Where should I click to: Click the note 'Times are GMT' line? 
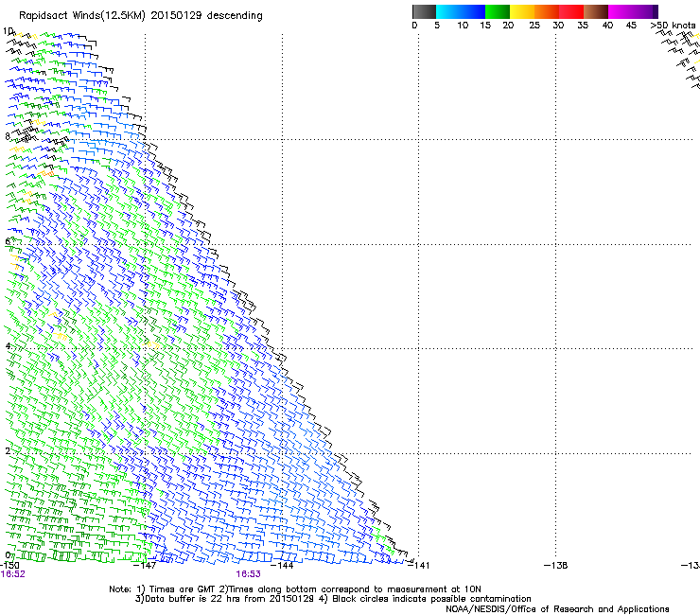click(294, 589)
